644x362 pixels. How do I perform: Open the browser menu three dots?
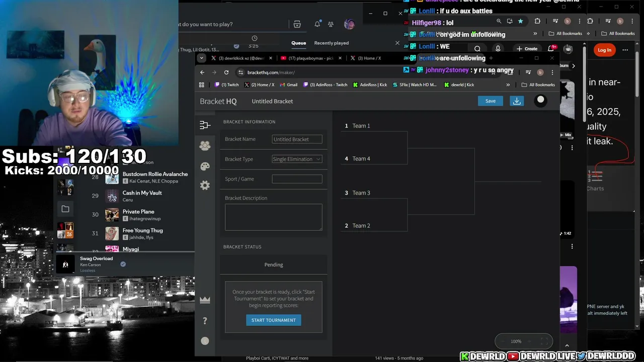click(552, 72)
